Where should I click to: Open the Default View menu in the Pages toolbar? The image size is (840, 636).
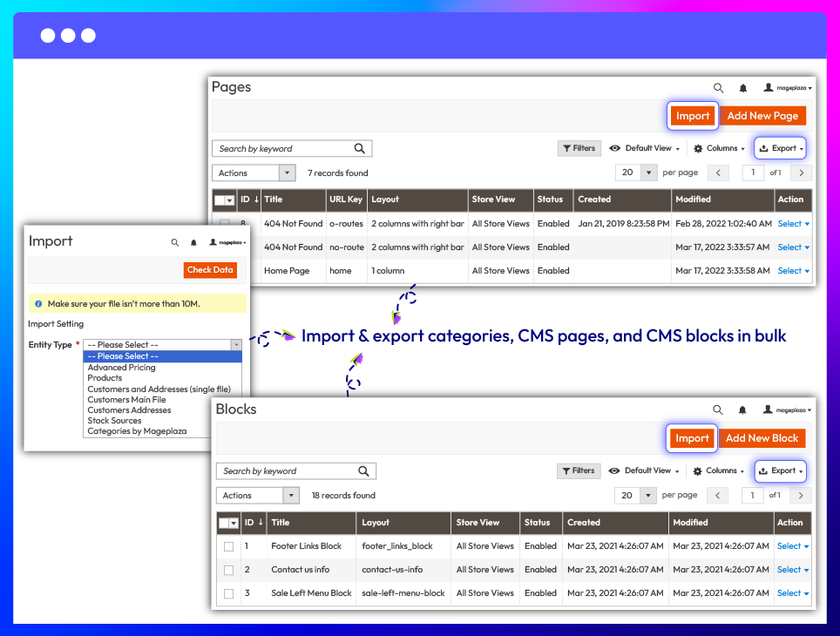pos(645,147)
